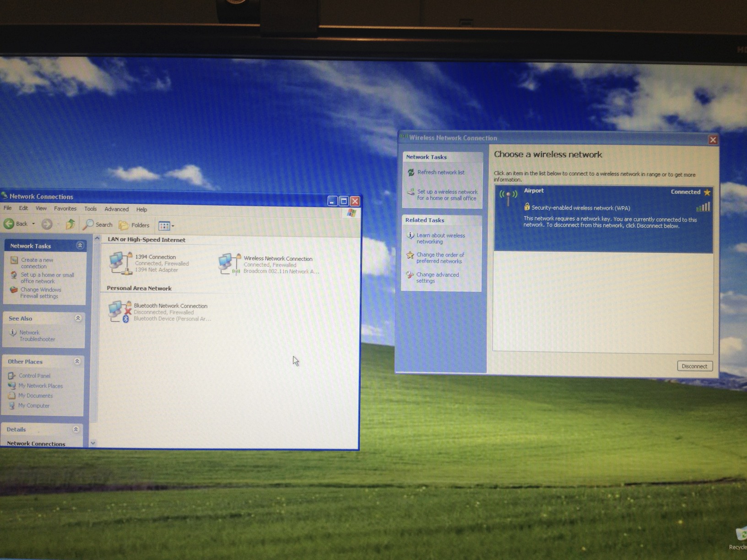Open the Views dropdown in toolbar

(x=166, y=226)
